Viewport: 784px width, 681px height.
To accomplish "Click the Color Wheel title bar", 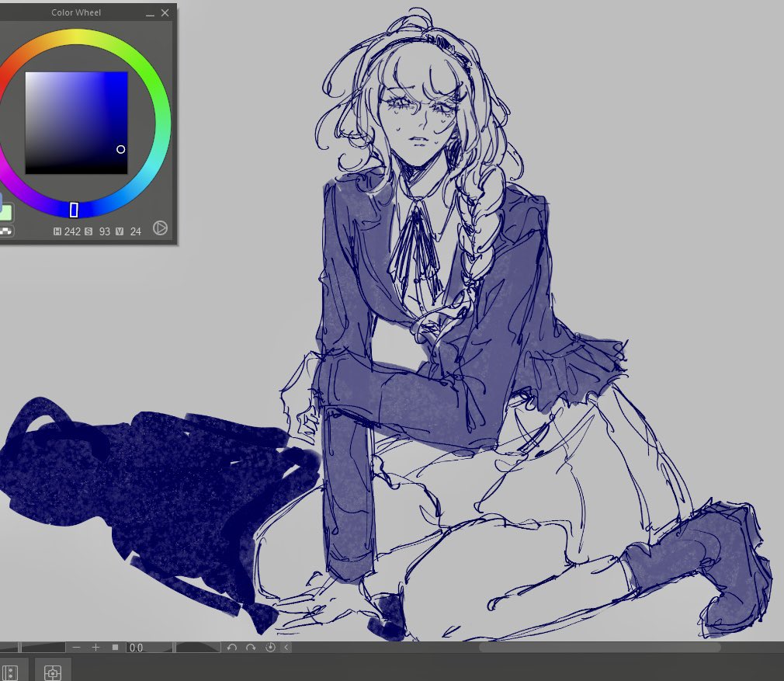I will click(76, 12).
